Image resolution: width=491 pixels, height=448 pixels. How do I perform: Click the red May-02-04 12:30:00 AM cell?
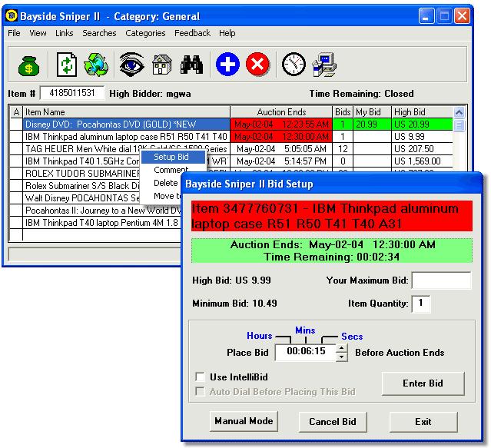tap(281, 137)
